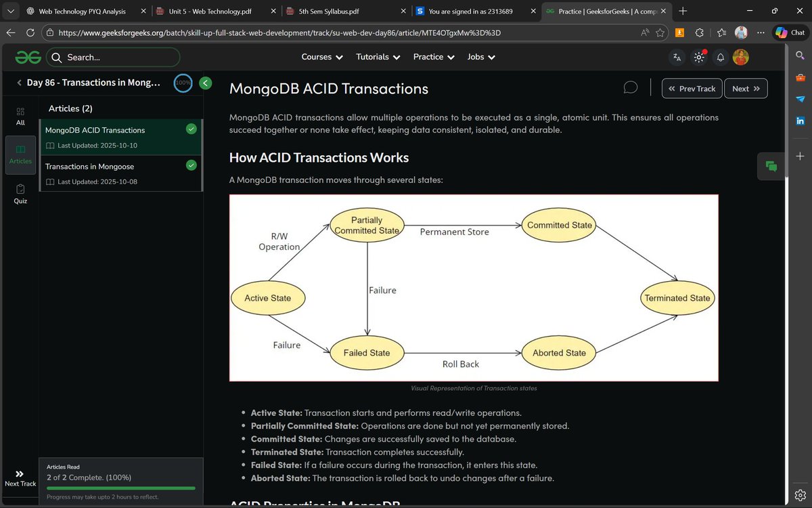
Task: Open the Edge Settings and more menu
Action: [762, 33]
